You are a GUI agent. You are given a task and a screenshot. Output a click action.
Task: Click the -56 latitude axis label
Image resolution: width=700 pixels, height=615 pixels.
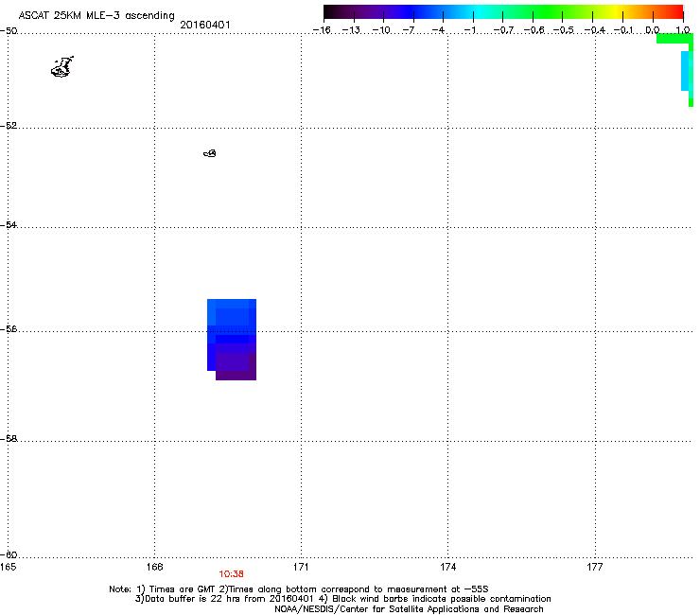[9, 328]
